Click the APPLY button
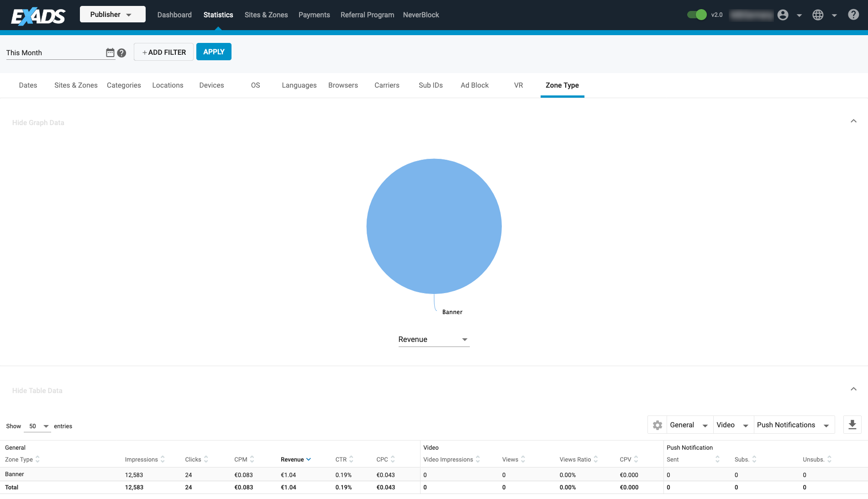Viewport: 868px width, 499px height. pyautogui.click(x=214, y=52)
